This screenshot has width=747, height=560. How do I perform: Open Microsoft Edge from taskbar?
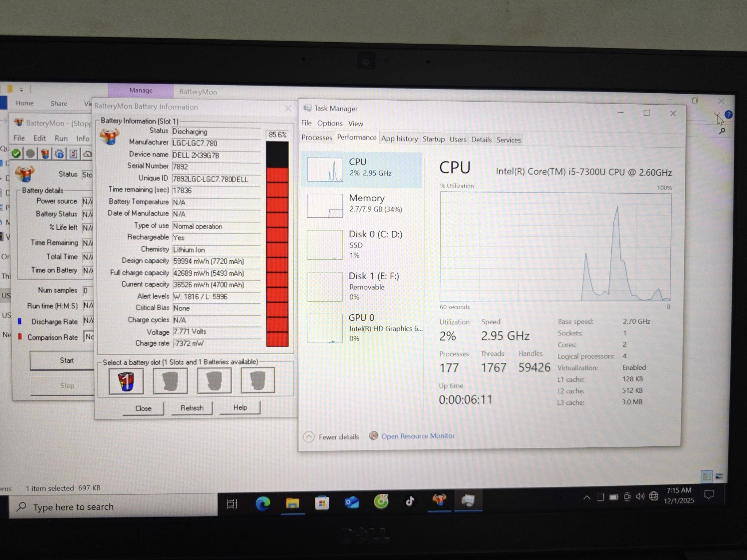[x=263, y=503]
